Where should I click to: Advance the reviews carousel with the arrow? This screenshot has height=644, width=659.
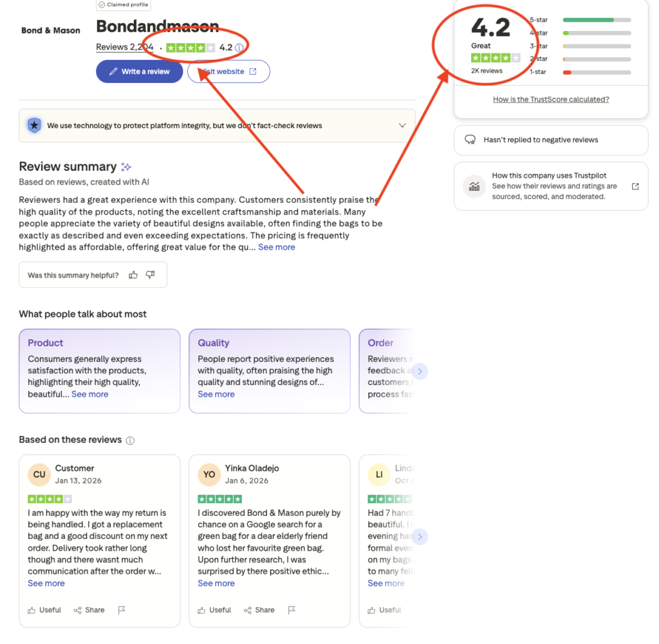point(420,536)
